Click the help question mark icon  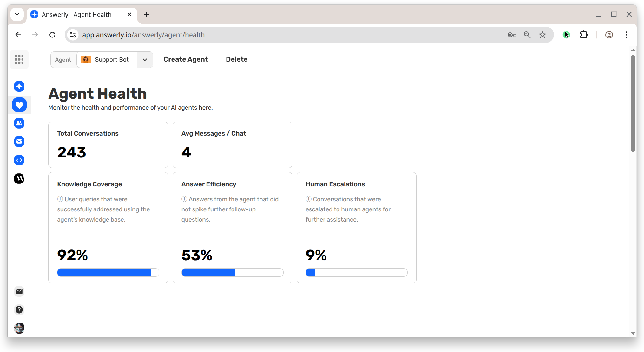point(19,310)
